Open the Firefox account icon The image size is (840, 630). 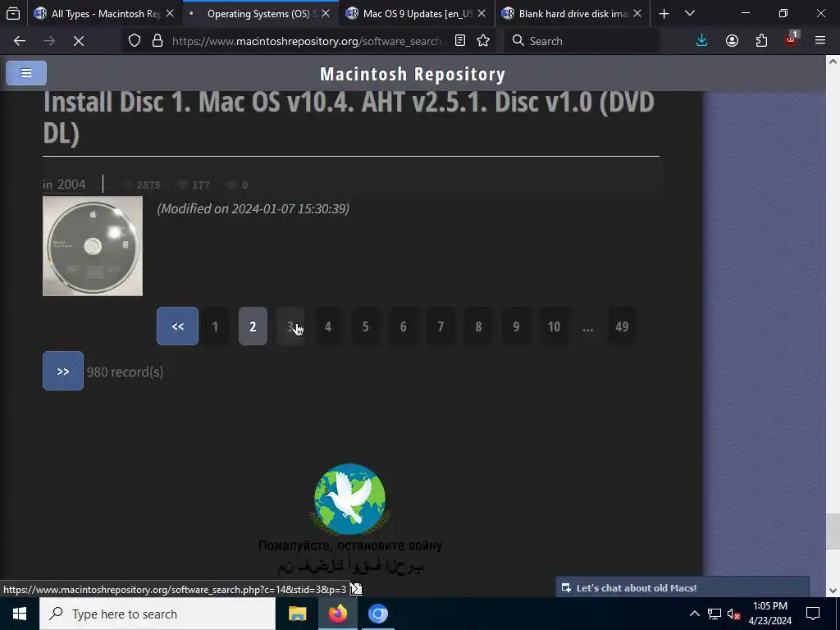pyautogui.click(x=732, y=41)
